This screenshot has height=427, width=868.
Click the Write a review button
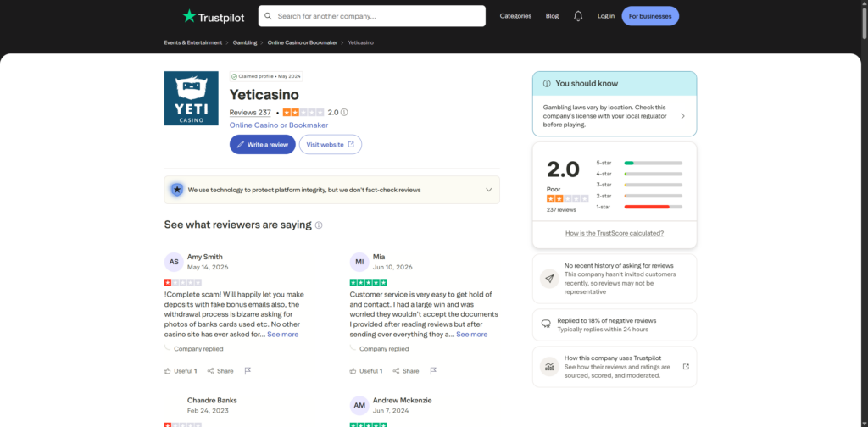[263, 144]
